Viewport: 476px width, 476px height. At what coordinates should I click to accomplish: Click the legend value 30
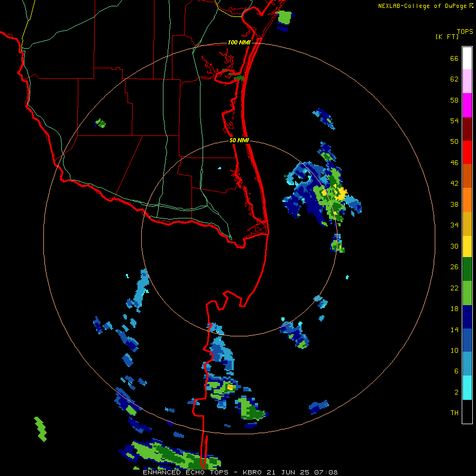point(454,246)
